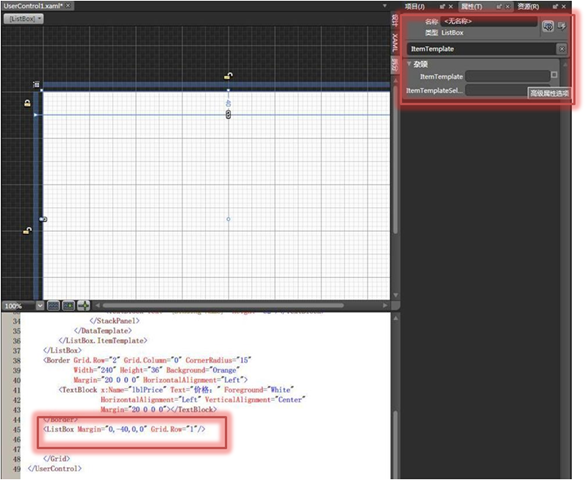Collapse the 杂项 category expander

[409, 64]
